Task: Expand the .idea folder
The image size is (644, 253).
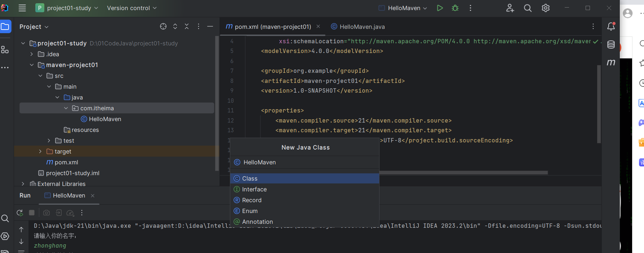Action: tap(32, 54)
